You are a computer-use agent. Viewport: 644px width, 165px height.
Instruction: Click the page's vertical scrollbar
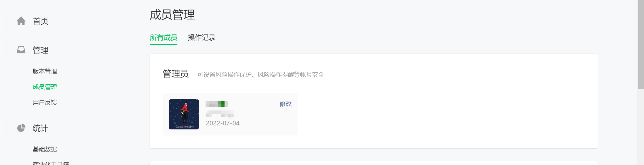[641, 44]
